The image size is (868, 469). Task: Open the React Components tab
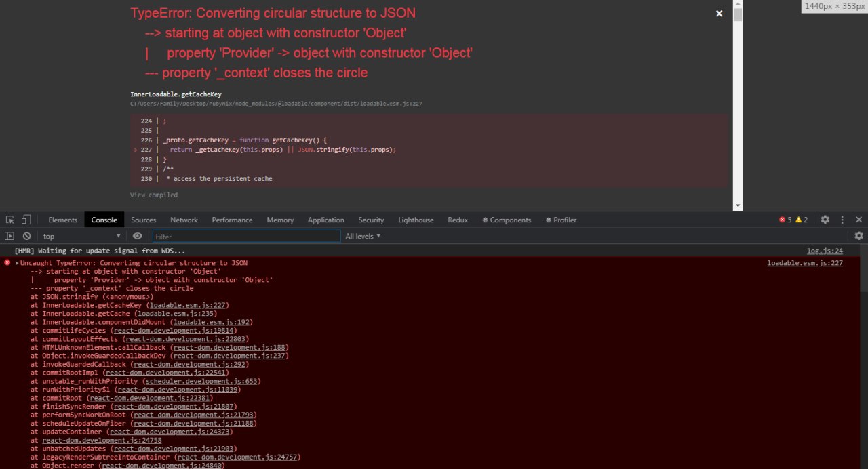click(507, 220)
